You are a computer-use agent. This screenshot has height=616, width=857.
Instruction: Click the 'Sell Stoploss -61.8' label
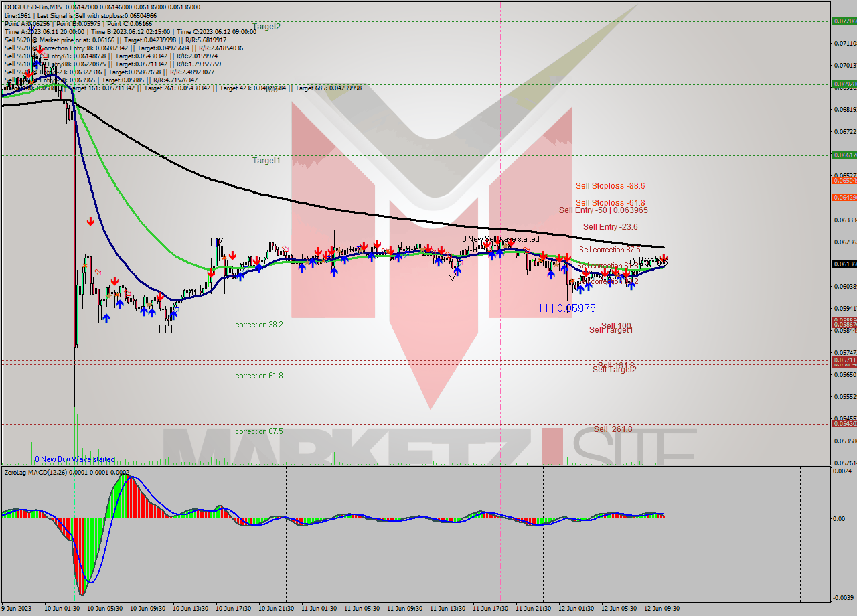pos(610,202)
